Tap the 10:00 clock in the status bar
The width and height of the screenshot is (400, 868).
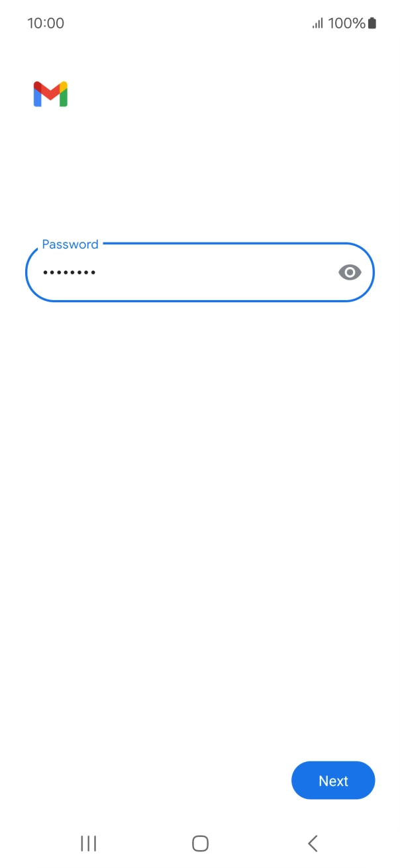coord(46,23)
